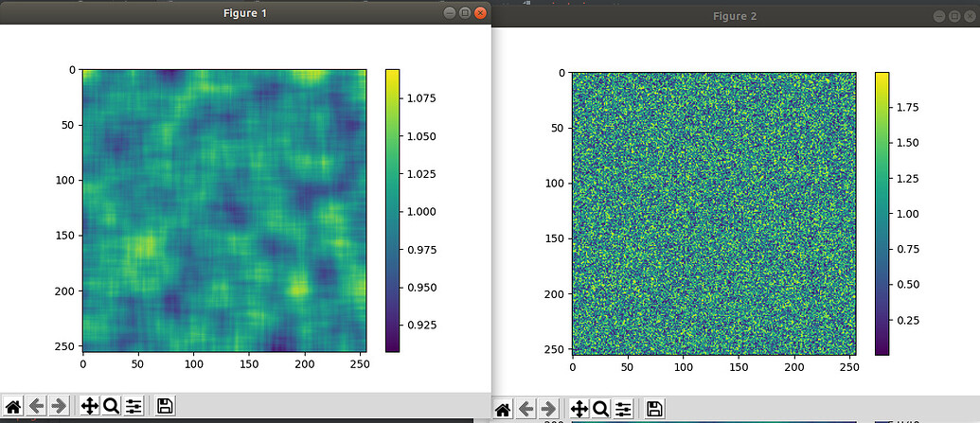980x423 pixels.
Task: Maximize the Figure 1 window
Action: tap(464, 13)
